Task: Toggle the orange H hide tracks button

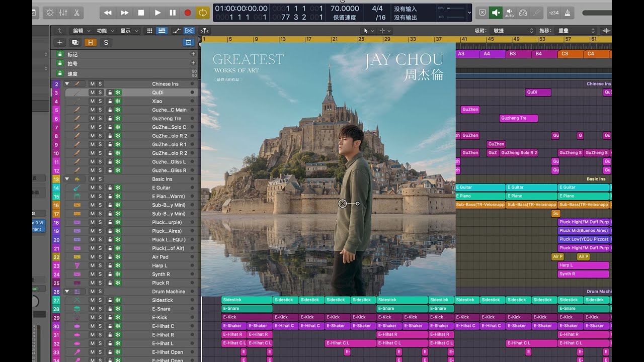Action: coord(91,43)
